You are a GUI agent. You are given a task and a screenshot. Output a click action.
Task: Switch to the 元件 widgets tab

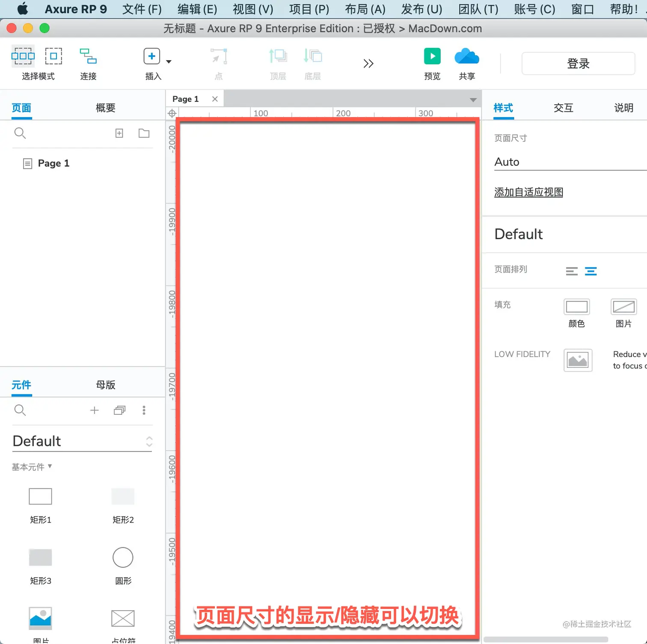[x=21, y=385]
